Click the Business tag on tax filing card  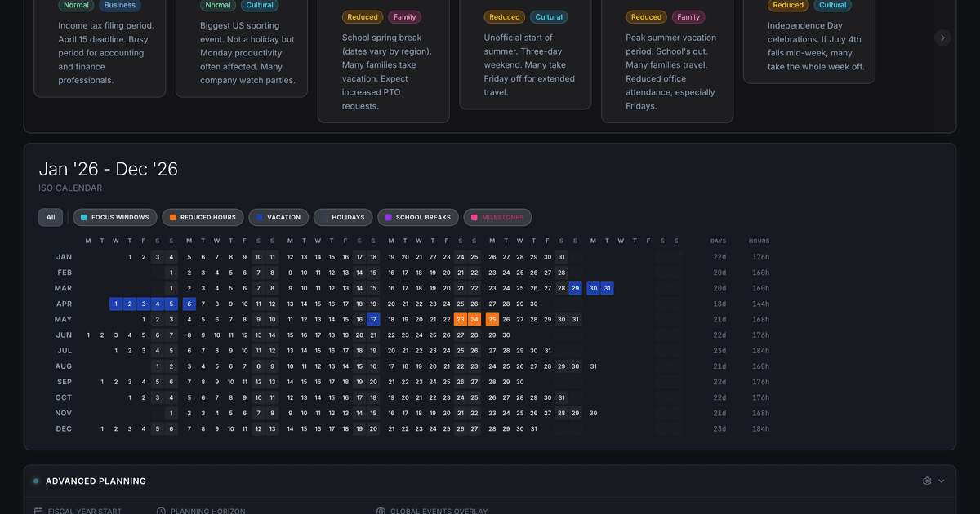click(119, 5)
